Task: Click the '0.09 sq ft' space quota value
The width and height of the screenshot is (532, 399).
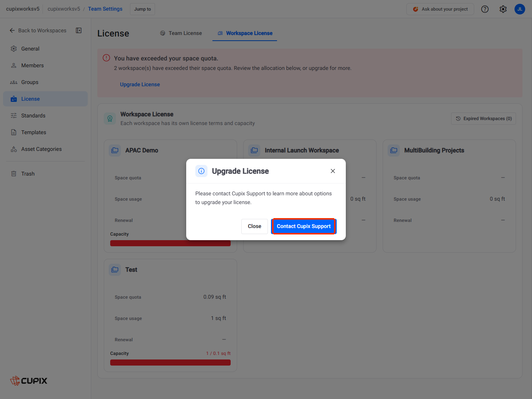Action: (x=215, y=297)
